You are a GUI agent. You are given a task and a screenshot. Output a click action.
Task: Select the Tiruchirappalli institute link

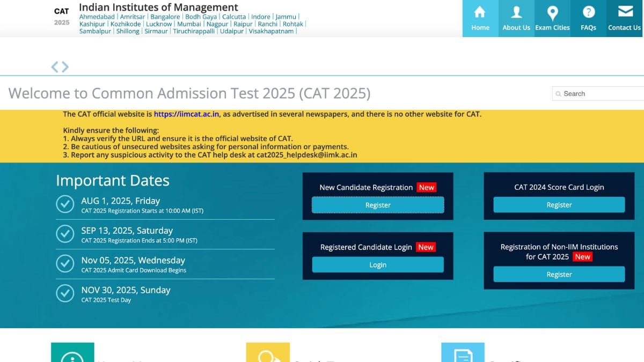[194, 31]
